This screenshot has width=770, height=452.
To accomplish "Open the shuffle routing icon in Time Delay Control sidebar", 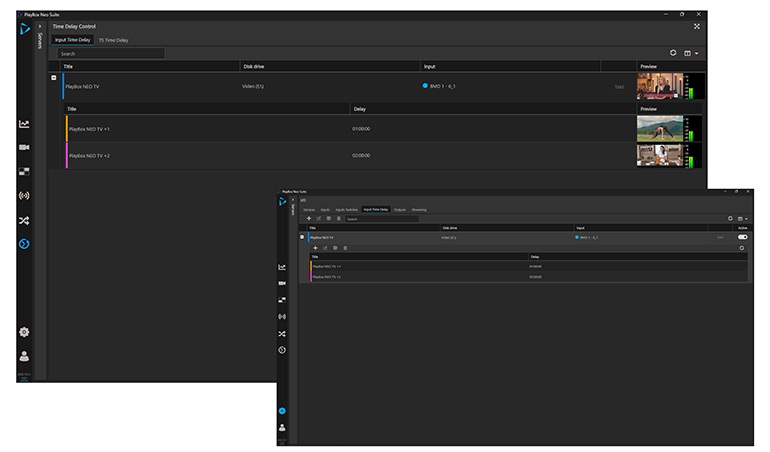I will [x=24, y=221].
